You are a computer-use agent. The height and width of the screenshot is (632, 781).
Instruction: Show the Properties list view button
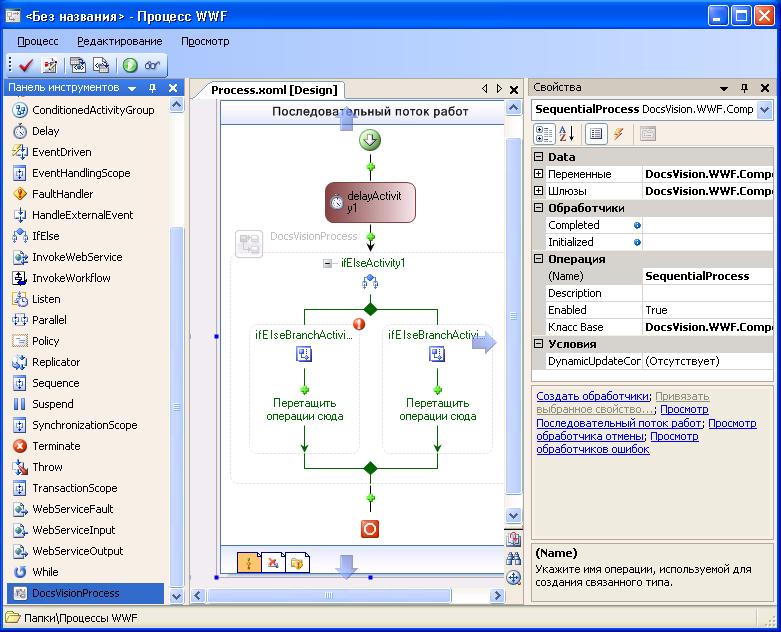[596, 134]
